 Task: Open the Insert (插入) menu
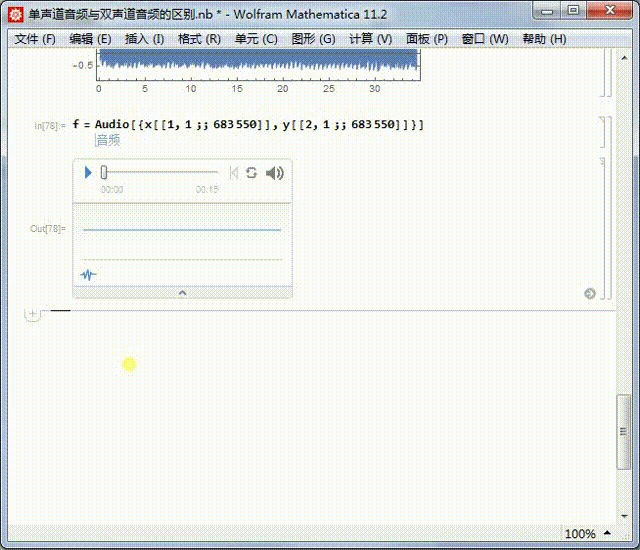tap(144, 39)
